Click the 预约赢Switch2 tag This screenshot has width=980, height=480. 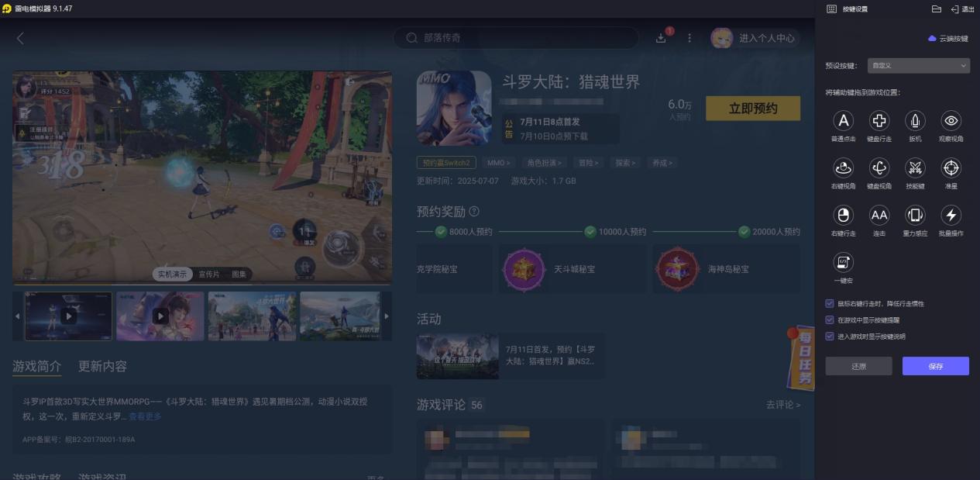tap(446, 163)
